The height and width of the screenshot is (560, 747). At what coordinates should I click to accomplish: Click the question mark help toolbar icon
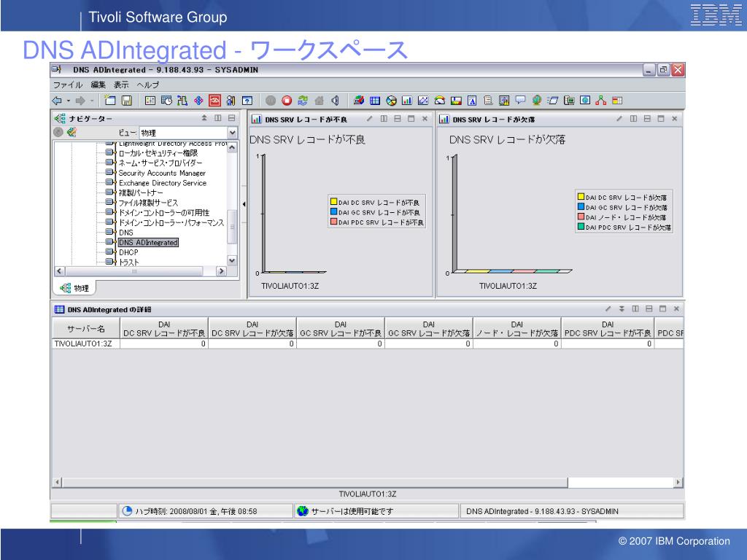coord(247,100)
